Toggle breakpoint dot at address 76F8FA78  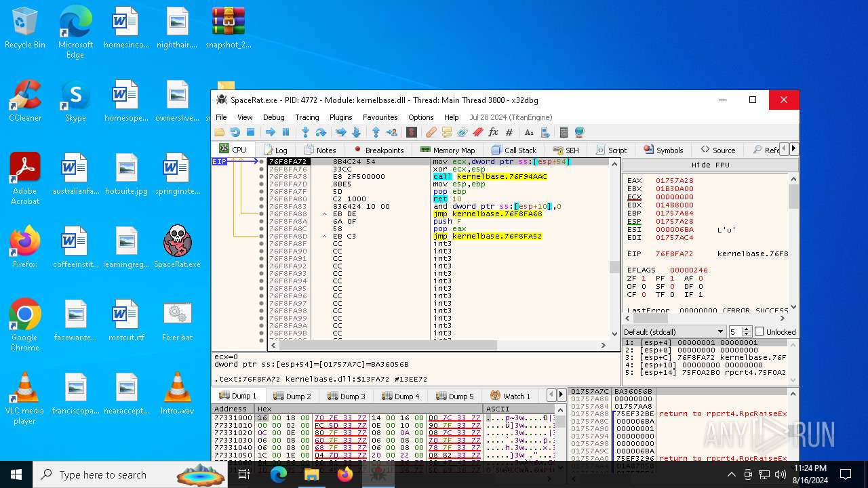(262, 177)
